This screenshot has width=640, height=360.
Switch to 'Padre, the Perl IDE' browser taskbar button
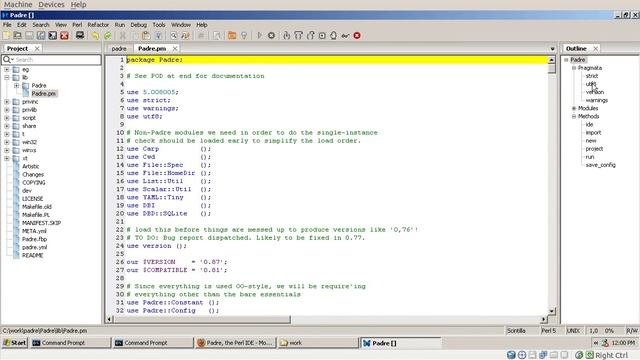(236, 343)
